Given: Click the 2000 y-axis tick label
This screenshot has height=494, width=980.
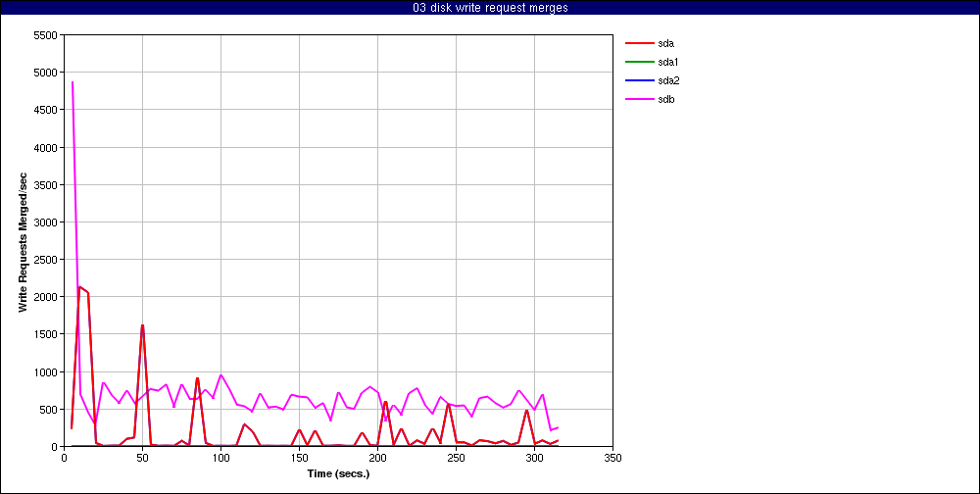Looking at the screenshot, I should pos(46,297).
